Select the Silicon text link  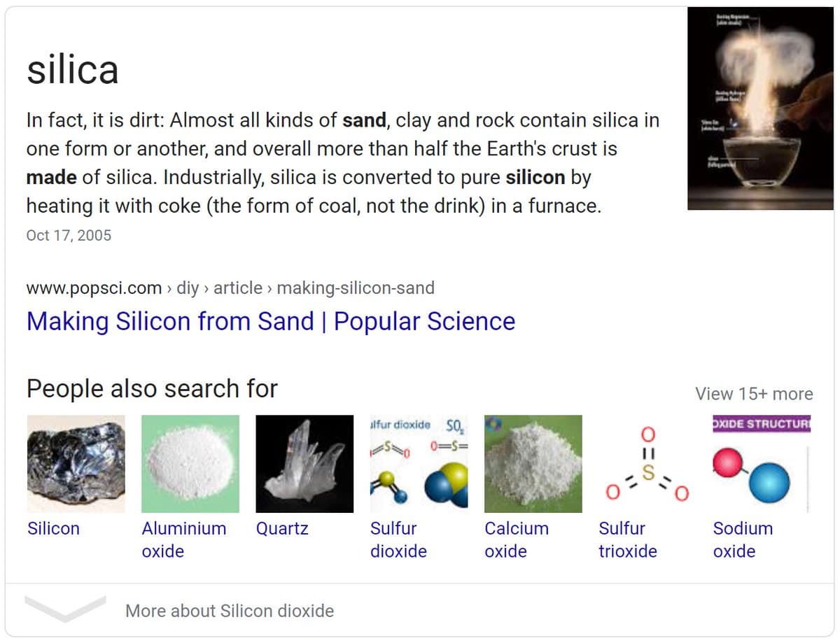[53, 528]
